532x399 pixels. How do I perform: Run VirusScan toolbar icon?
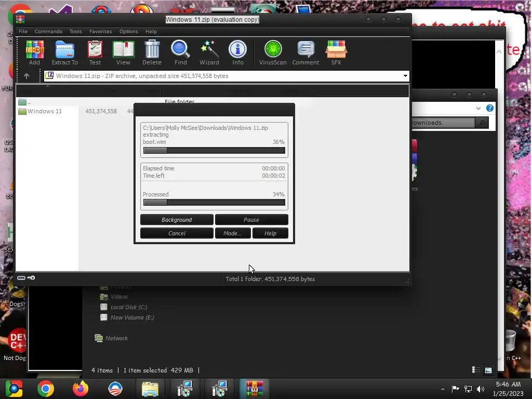pos(273,52)
